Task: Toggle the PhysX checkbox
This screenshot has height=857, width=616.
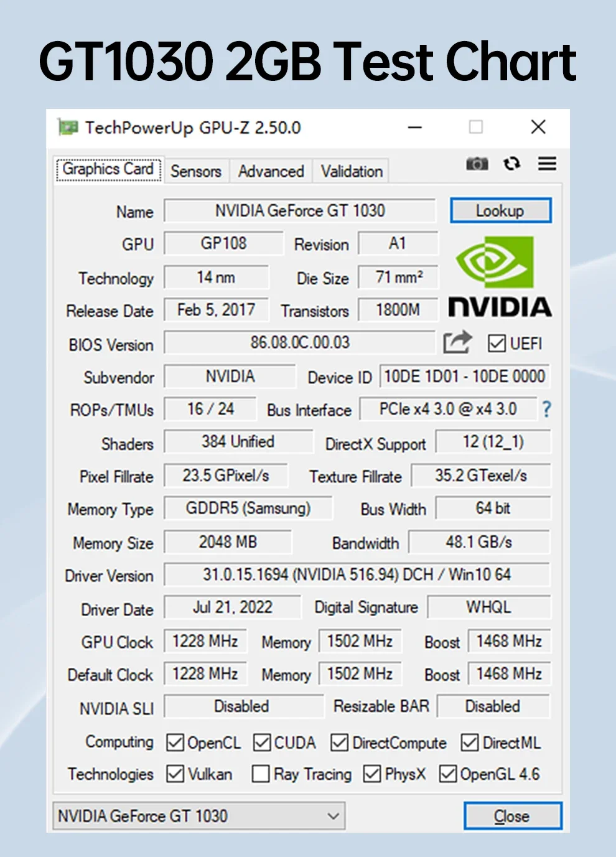Action: (372, 774)
